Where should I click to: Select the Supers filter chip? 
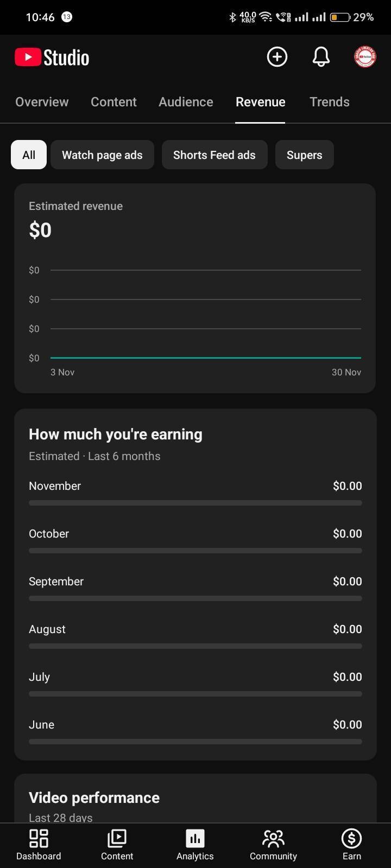(304, 155)
